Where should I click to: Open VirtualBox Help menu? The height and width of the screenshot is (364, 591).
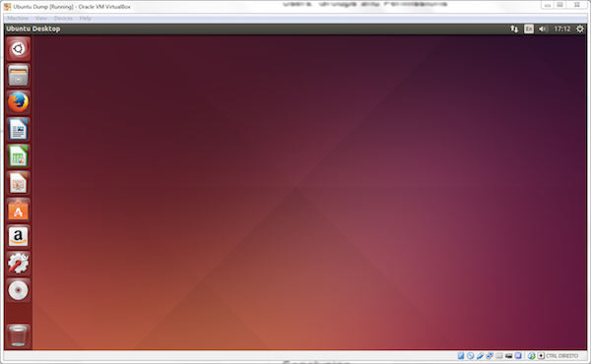click(85, 18)
